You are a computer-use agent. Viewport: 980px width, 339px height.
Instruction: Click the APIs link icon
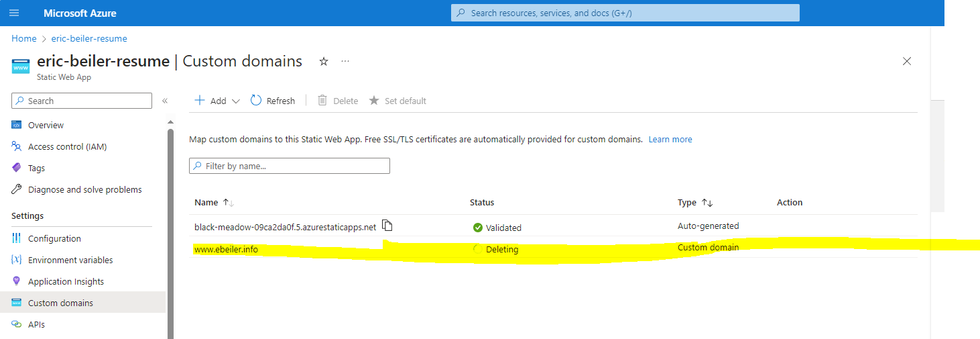coord(17,324)
